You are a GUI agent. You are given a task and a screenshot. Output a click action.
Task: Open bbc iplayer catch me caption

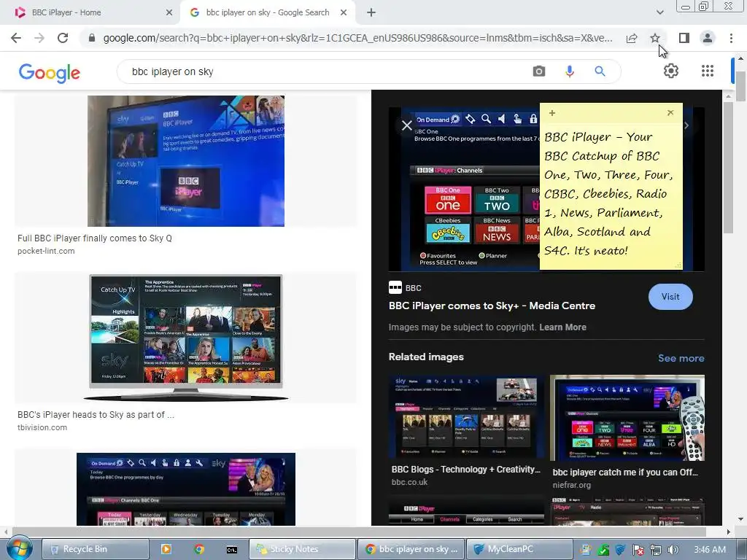click(625, 472)
